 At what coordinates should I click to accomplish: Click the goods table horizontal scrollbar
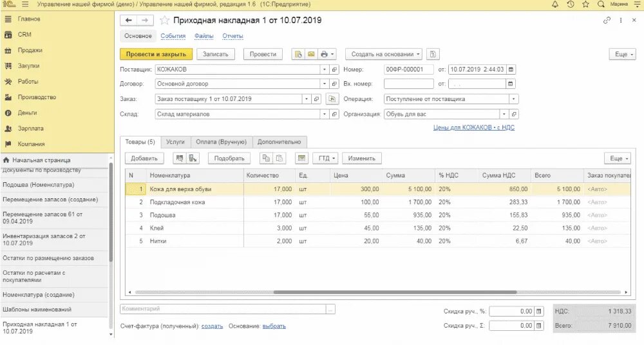point(395,292)
